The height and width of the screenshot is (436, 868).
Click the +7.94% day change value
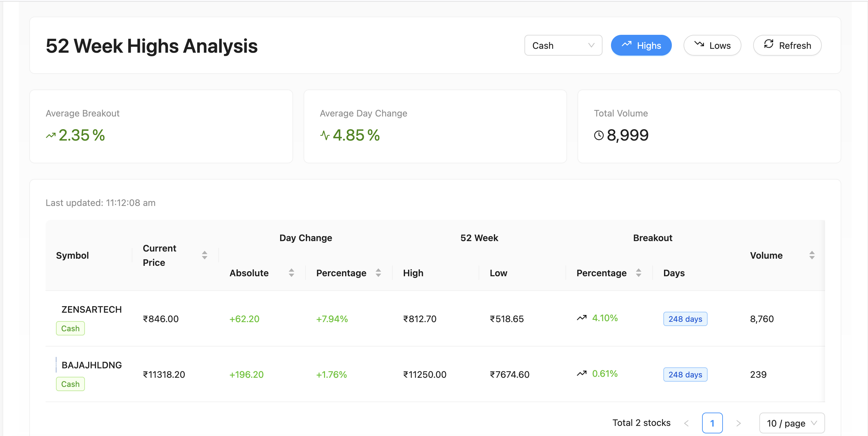[x=332, y=319]
